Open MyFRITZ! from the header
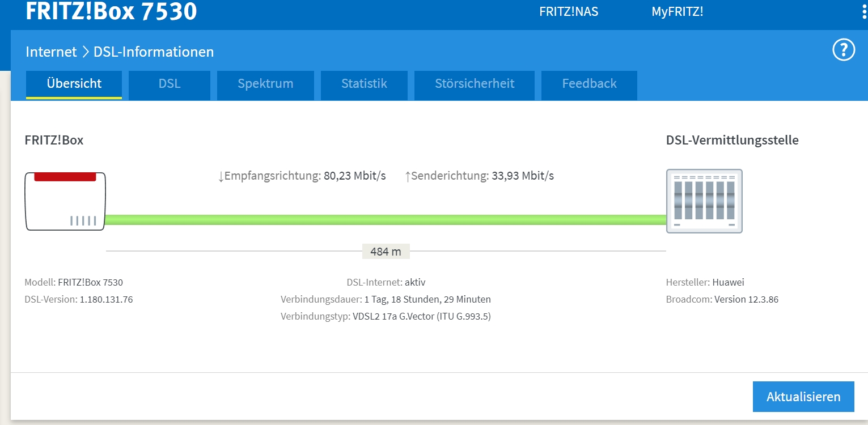The width and height of the screenshot is (868, 425). click(678, 11)
